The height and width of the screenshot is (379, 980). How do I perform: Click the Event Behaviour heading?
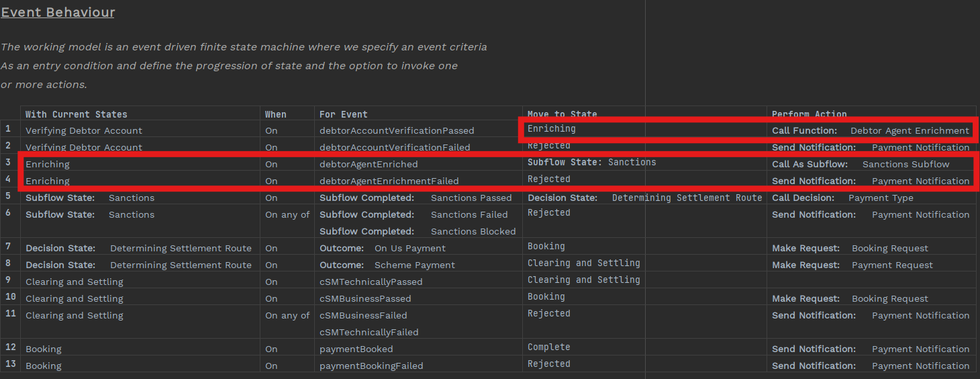(58, 13)
